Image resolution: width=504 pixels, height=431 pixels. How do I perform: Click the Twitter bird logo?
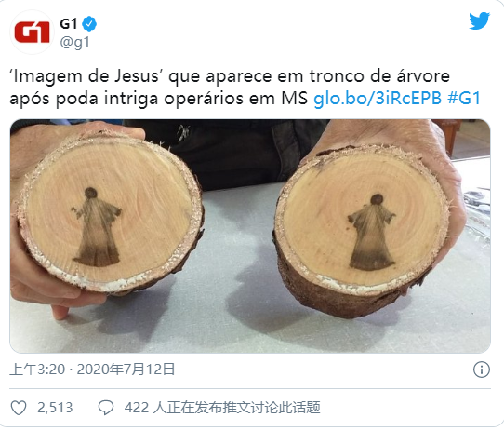point(479,20)
